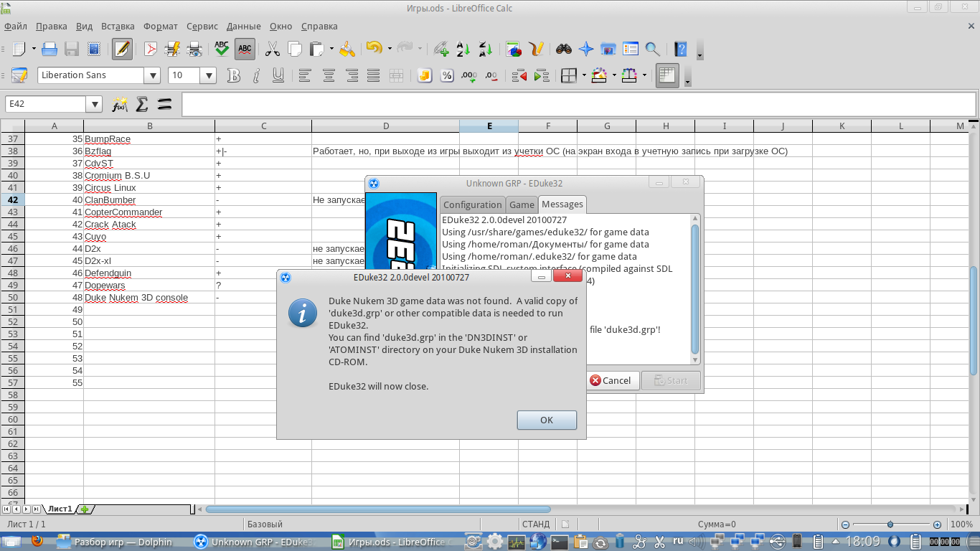Expand the Paste options dropdown arrow
This screenshot has width=980, height=551.
pos(331,49)
